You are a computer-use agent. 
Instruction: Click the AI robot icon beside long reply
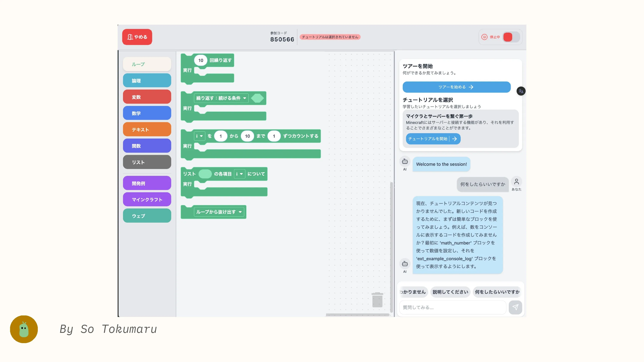point(405,264)
